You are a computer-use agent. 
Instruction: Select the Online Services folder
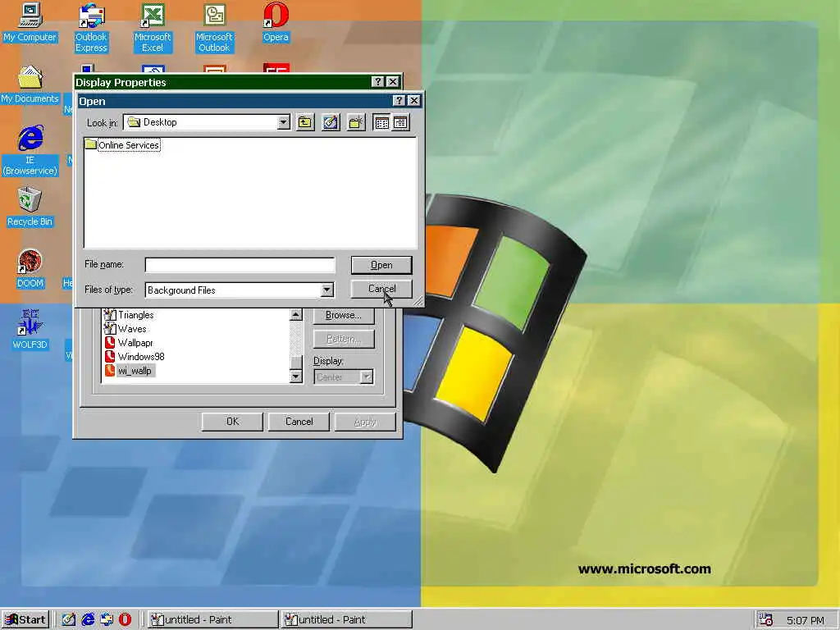(x=123, y=145)
